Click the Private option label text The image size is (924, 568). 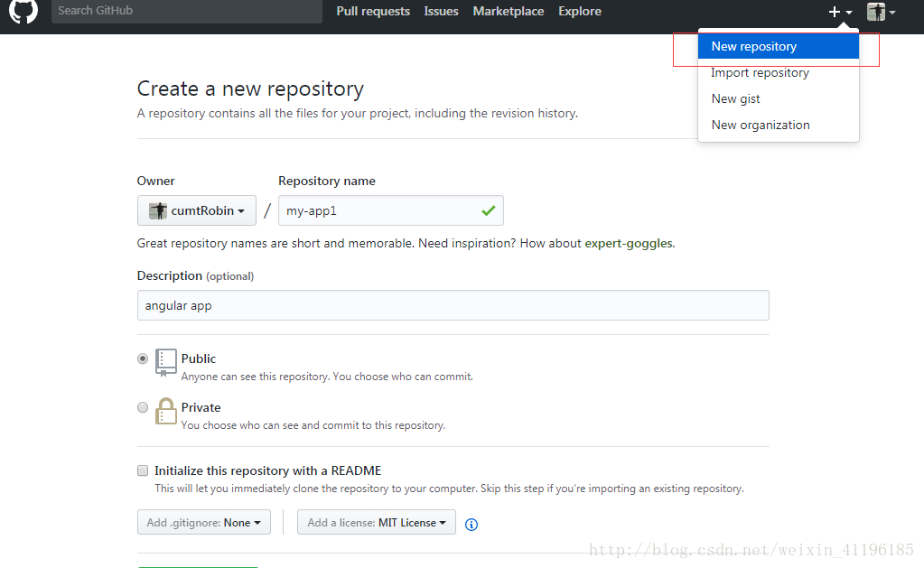click(x=201, y=408)
